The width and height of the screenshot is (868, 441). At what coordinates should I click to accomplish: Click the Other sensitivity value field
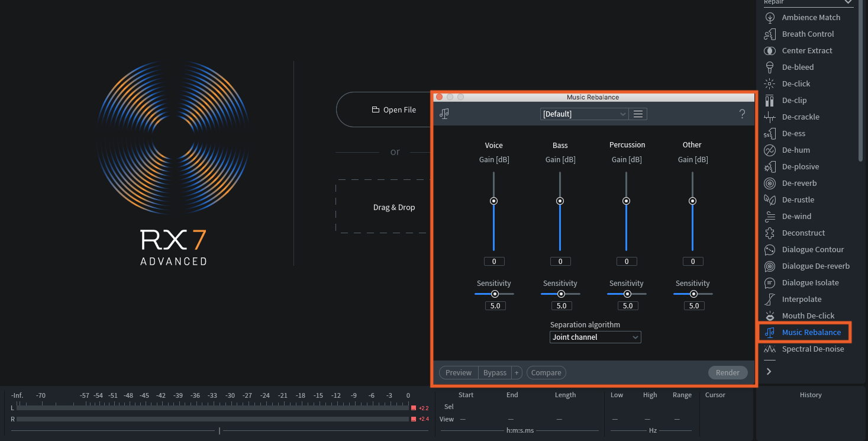[694, 306]
